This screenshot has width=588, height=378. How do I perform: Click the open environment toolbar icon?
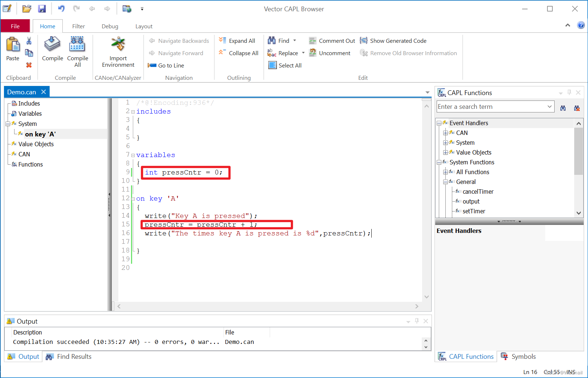coord(127,9)
